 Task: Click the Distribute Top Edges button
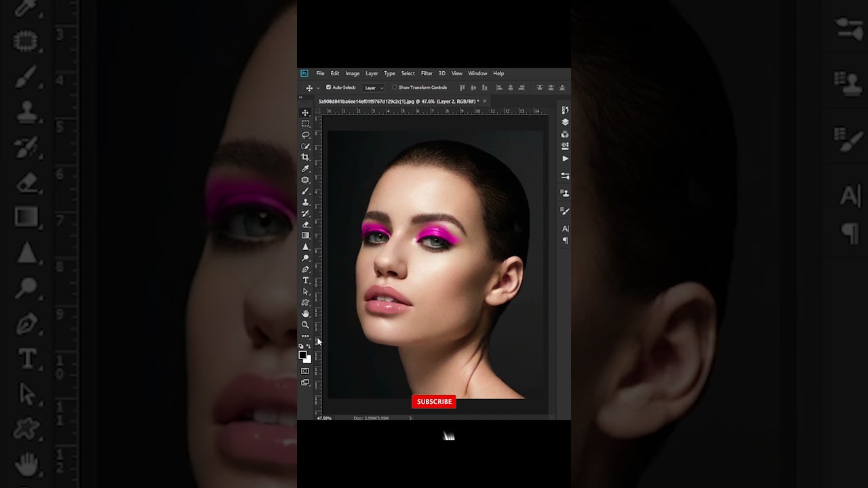(x=540, y=87)
